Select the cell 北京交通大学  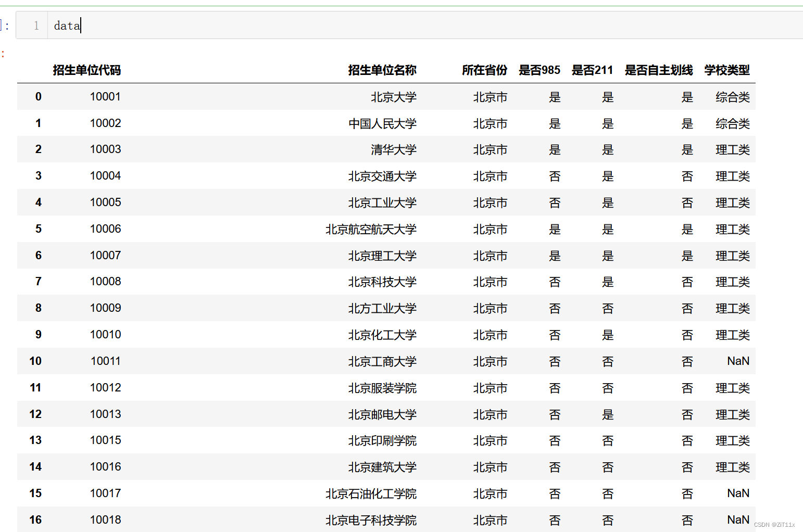tap(383, 176)
